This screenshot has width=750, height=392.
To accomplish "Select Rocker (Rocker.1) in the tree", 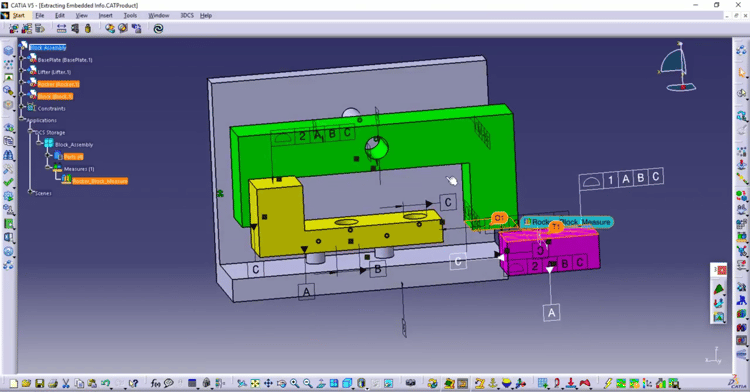I will click(x=58, y=84).
